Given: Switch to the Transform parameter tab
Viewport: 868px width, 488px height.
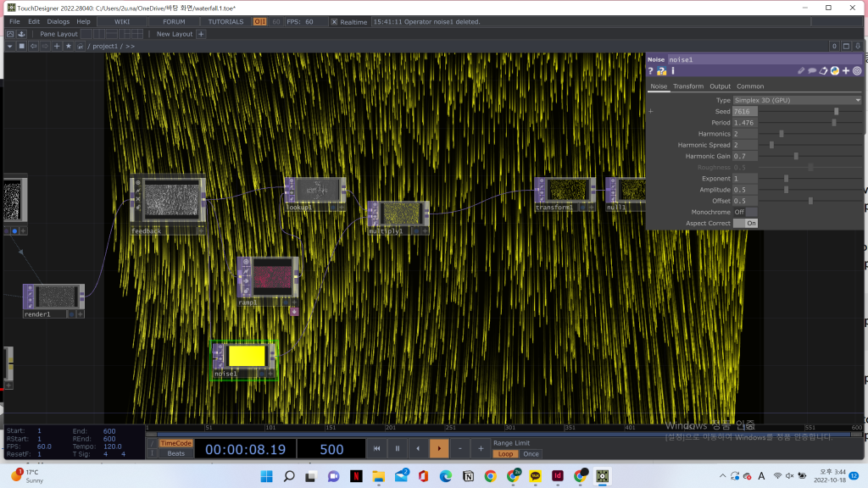Looking at the screenshot, I should pyautogui.click(x=688, y=86).
